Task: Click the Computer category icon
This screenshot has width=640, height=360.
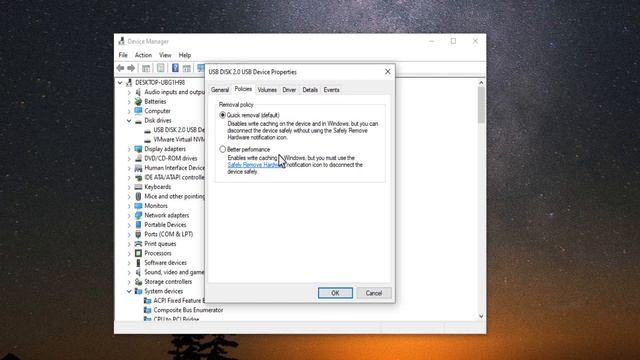Action: pos(138,111)
